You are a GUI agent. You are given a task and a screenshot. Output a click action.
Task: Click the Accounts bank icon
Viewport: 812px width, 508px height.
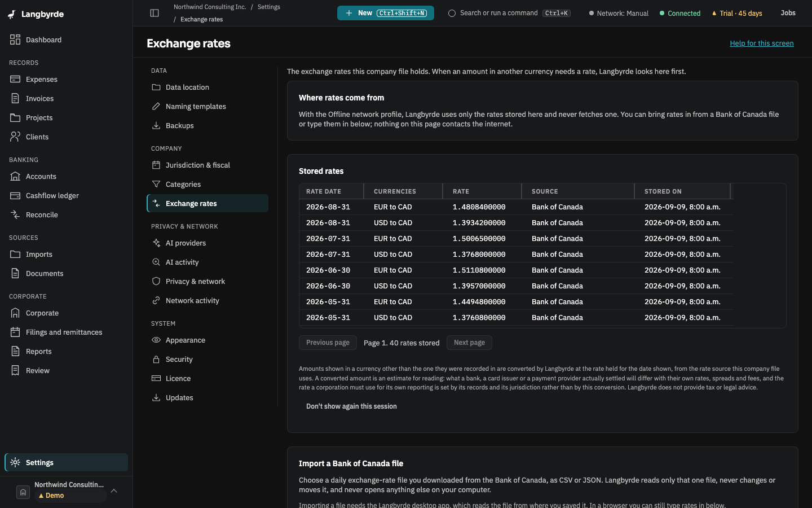point(15,176)
